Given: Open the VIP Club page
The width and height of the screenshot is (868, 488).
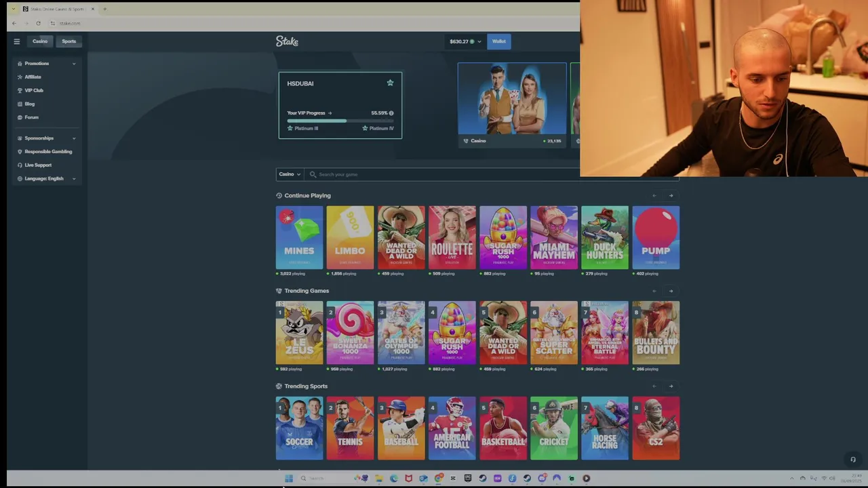Looking at the screenshot, I should click(x=34, y=90).
